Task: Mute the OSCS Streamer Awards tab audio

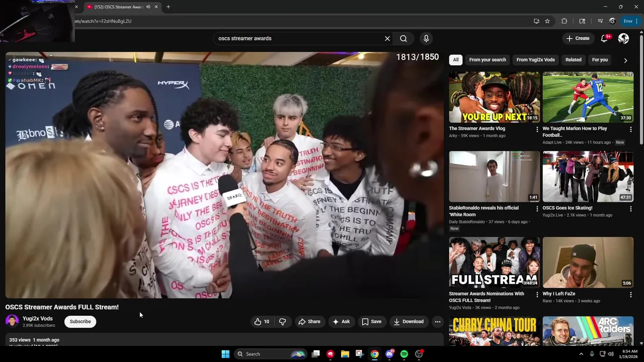Action: coord(148,7)
